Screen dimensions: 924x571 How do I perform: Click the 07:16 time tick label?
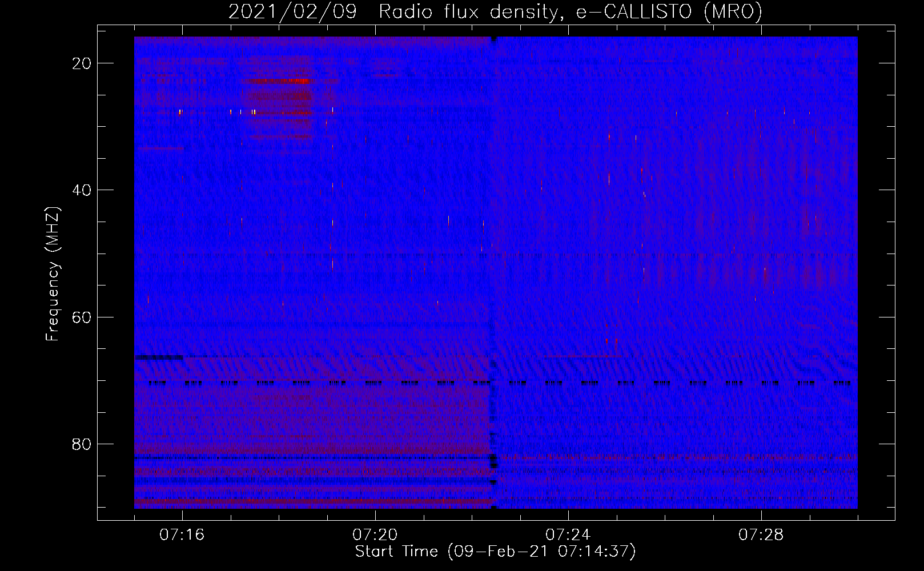(182, 535)
